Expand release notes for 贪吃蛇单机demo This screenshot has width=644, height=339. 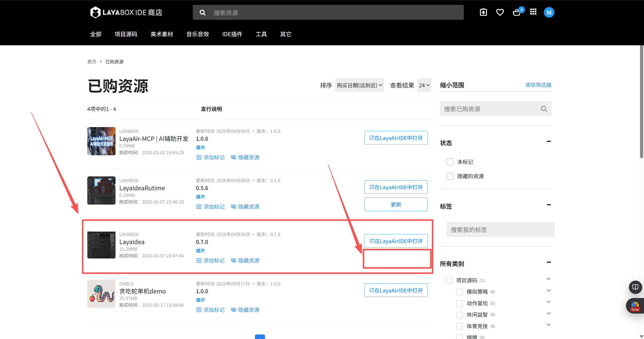coord(200,300)
